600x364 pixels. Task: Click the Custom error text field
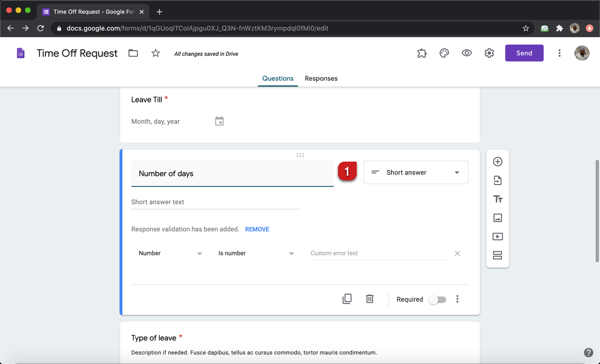point(377,253)
